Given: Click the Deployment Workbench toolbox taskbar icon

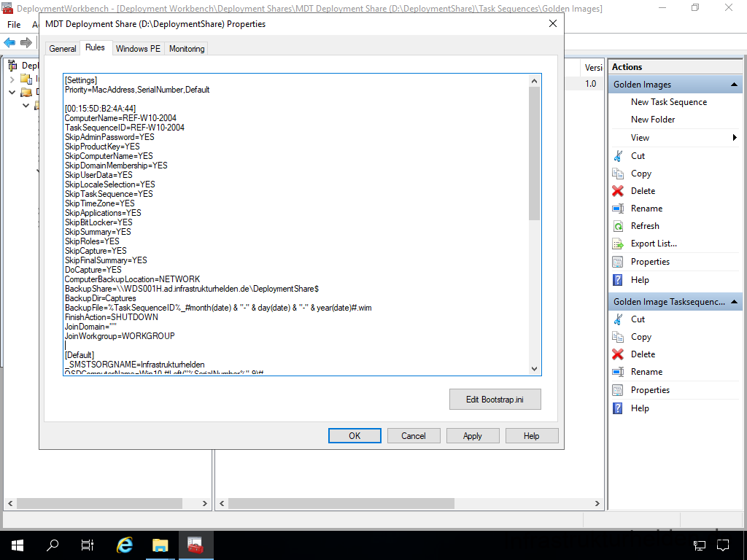Looking at the screenshot, I should pyautogui.click(x=196, y=545).
